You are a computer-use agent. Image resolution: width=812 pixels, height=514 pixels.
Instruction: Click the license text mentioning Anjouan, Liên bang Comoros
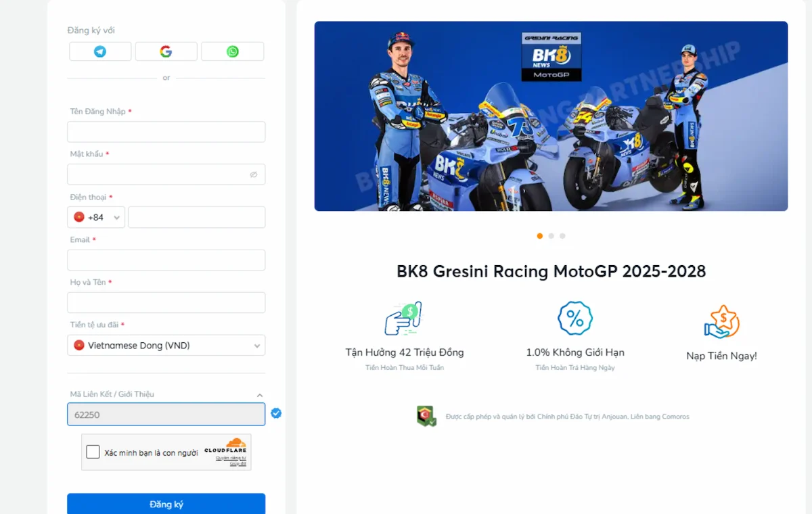point(567,417)
